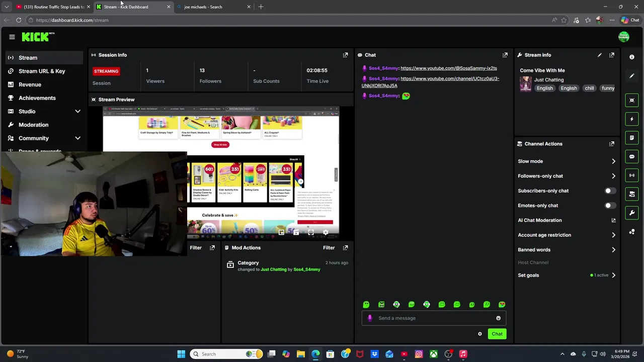The width and height of the screenshot is (644, 362).
Task: Pop out the Channel Actions panel
Action: [612, 144]
